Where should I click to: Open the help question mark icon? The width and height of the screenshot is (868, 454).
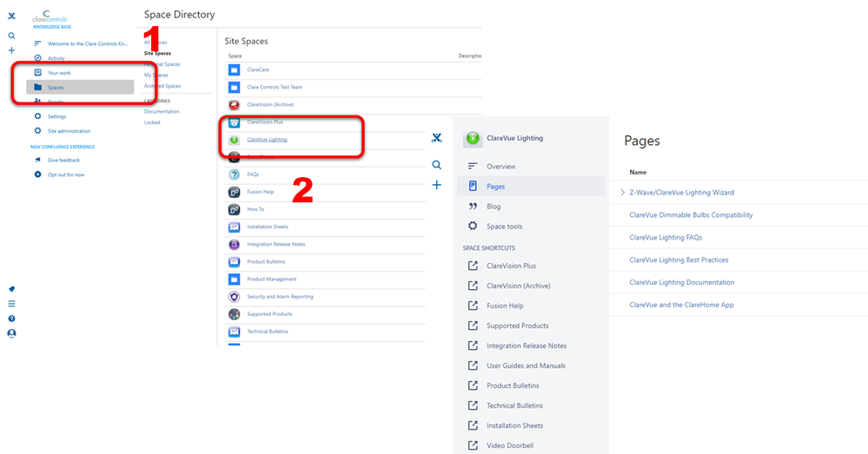coord(11,319)
